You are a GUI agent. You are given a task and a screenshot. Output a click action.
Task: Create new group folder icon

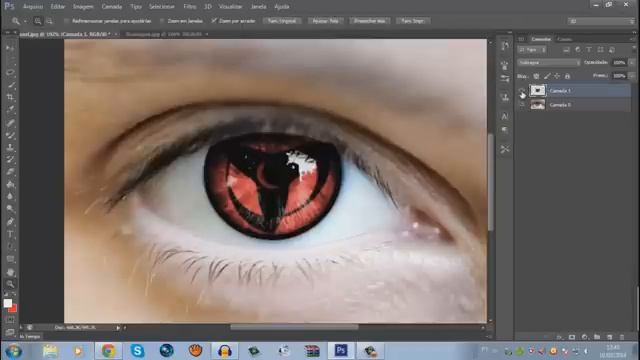click(597, 337)
